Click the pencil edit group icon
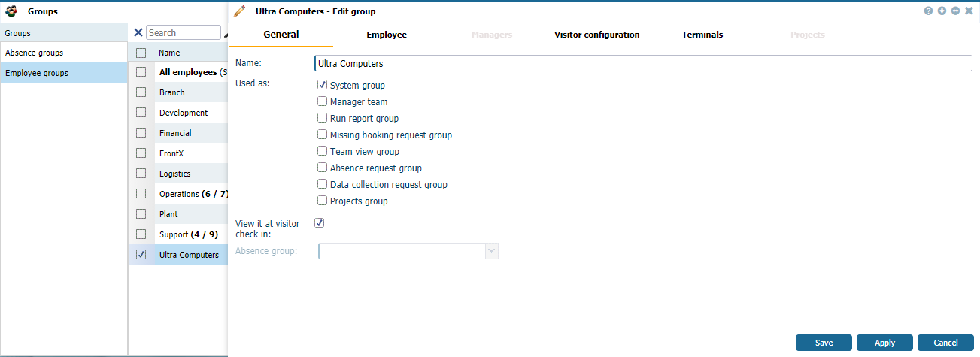This screenshot has height=357, width=980. [239, 11]
